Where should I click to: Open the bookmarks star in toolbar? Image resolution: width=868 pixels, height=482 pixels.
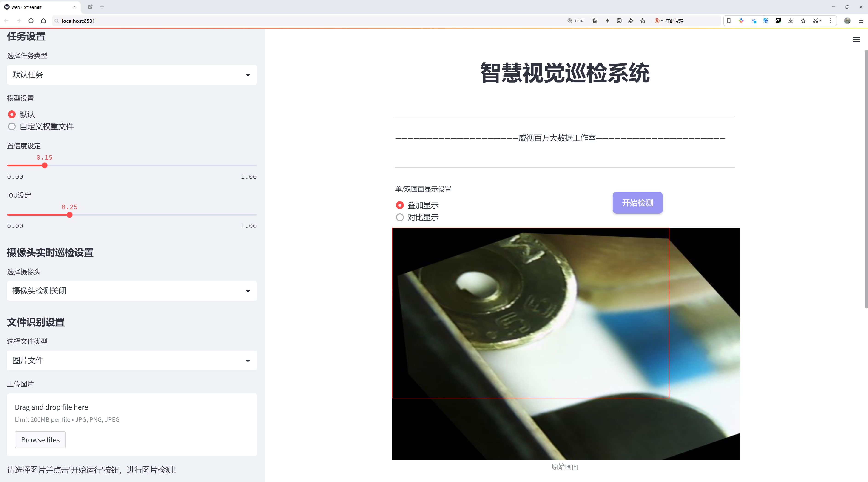[803, 21]
